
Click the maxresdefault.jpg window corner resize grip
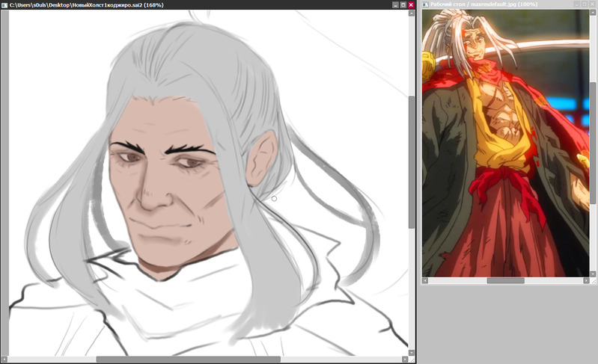point(594,281)
